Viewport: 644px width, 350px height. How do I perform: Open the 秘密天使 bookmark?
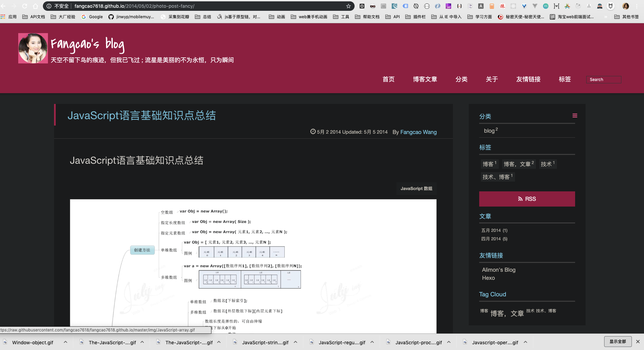[521, 17]
